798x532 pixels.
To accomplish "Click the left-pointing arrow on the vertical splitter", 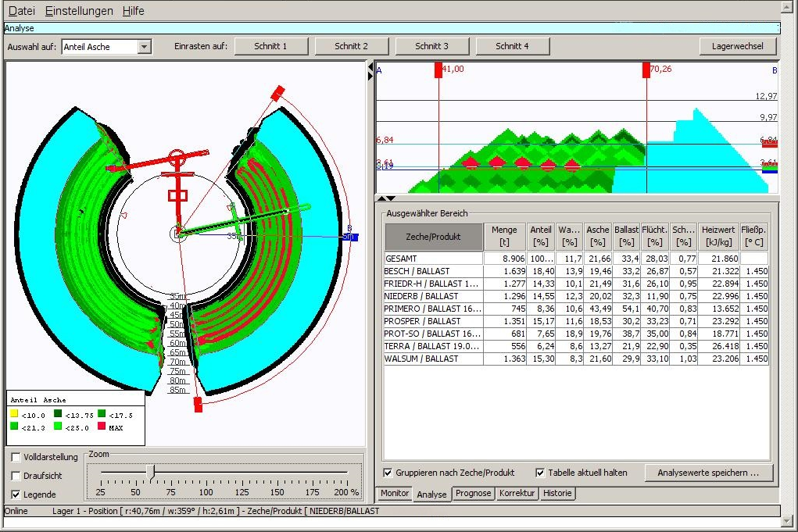I will 370,66.
